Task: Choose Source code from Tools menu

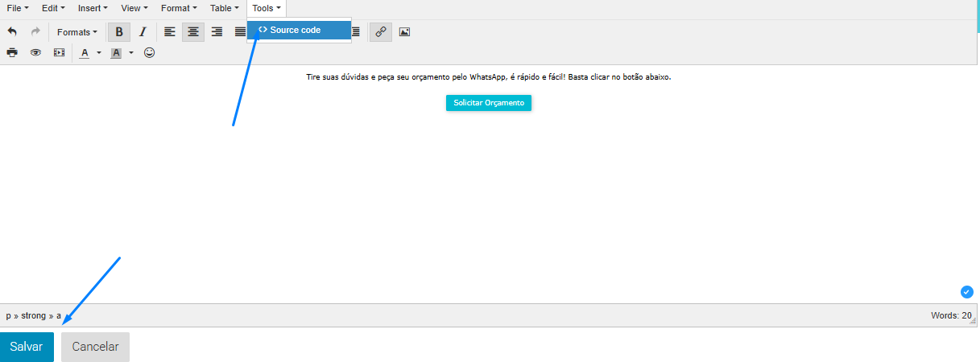Action: click(299, 30)
